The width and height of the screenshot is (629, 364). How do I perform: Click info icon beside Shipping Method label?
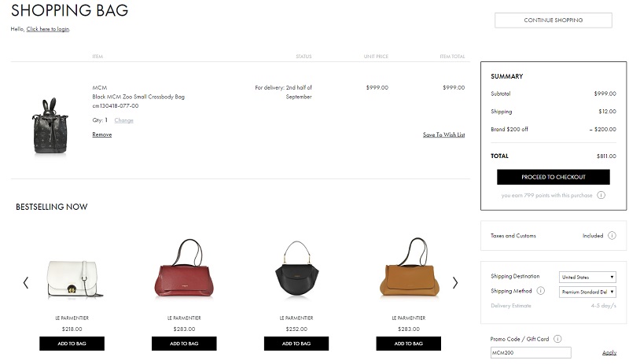coord(540,291)
